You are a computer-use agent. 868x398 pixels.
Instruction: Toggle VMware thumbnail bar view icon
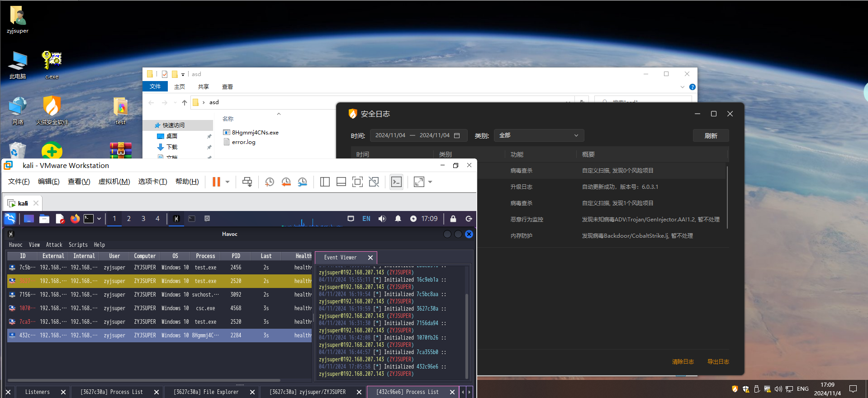[341, 182]
